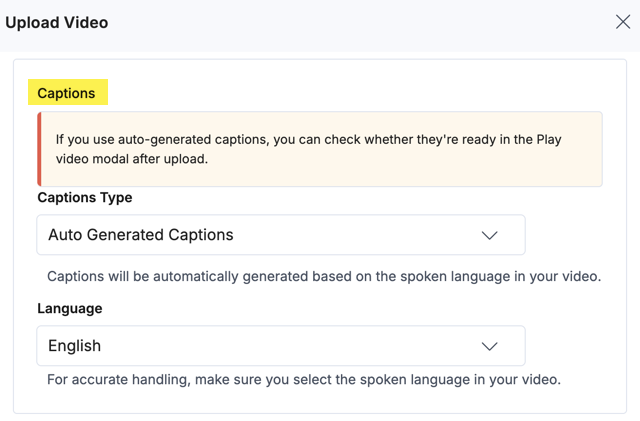640x421 pixels.
Task: Click the 'For accurate handling' helper text
Action: (304, 380)
